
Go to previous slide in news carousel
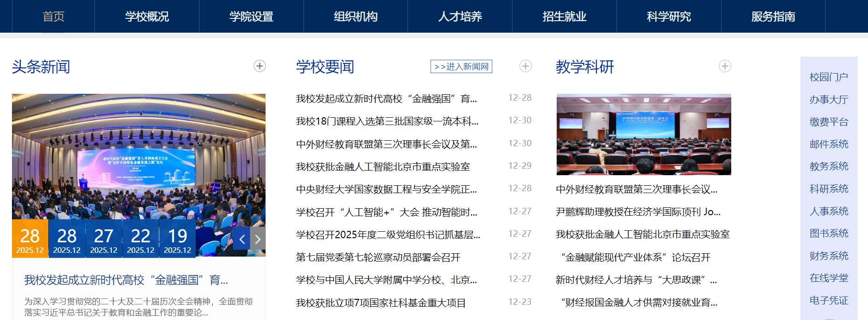[x=242, y=239]
